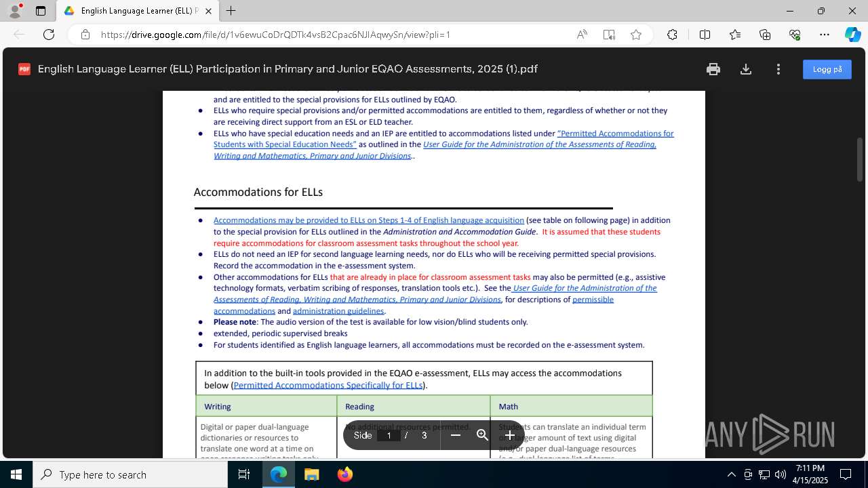Open Edge Settings and more menu
The image size is (868, 488).
825,35
